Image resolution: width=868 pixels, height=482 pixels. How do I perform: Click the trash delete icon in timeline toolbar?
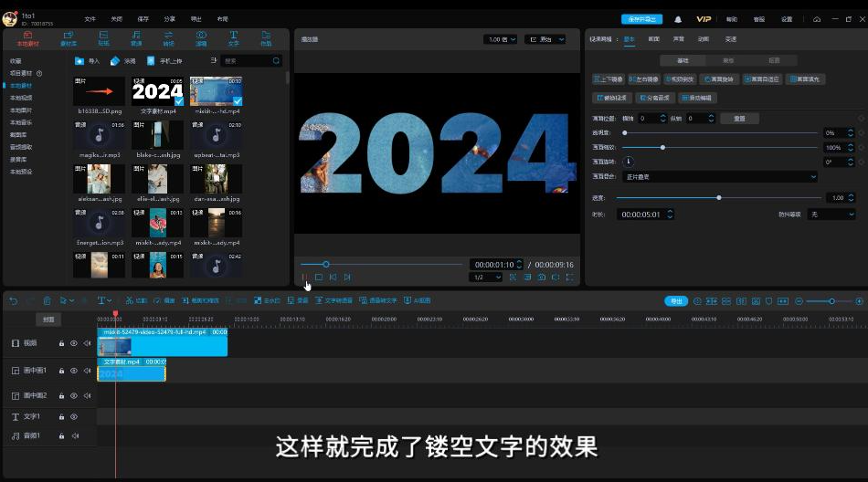(47, 300)
